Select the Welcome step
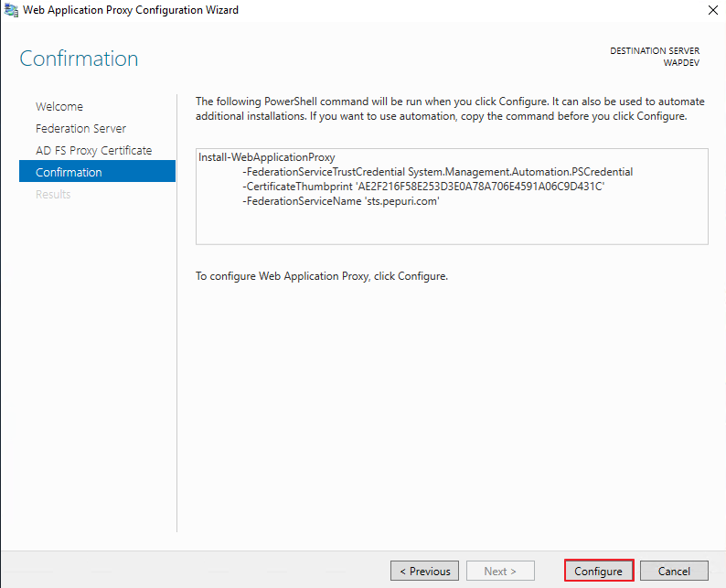The image size is (726, 588). tap(59, 106)
